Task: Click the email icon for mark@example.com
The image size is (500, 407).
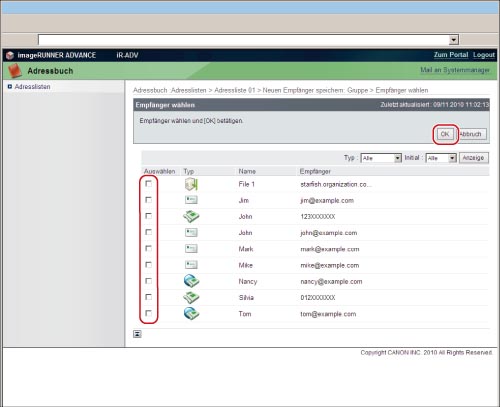Action: (x=191, y=249)
